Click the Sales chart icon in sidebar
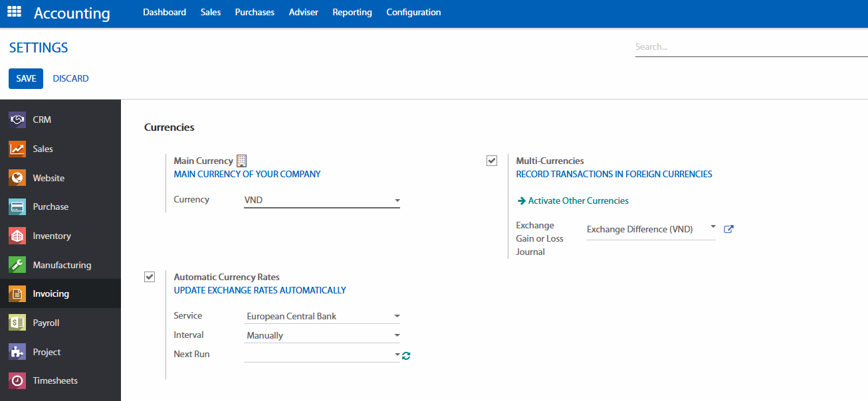 [x=17, y=149]
